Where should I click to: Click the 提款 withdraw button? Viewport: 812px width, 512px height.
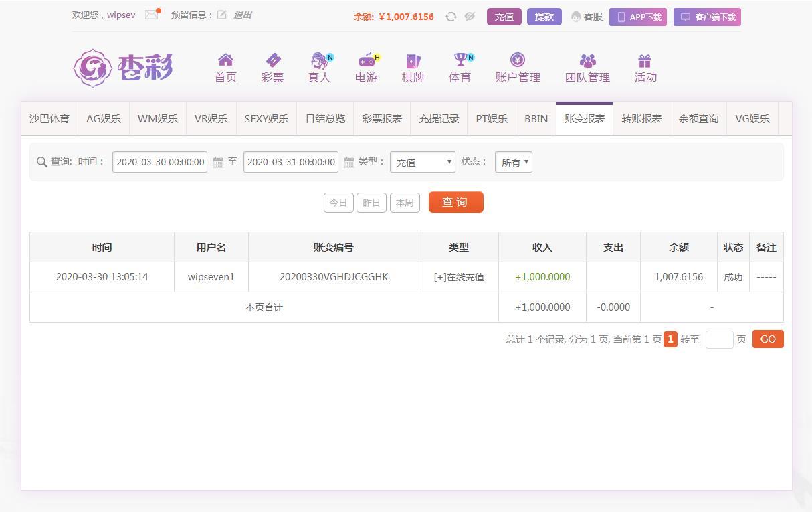tap(544, 17)
